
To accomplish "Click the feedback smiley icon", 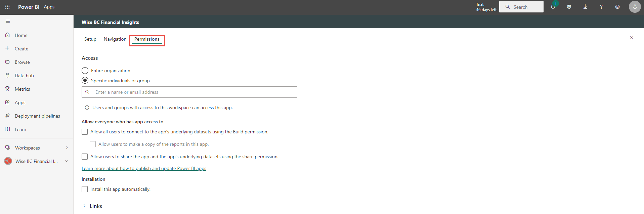I will pyautogui.click(x=617, y=7).
